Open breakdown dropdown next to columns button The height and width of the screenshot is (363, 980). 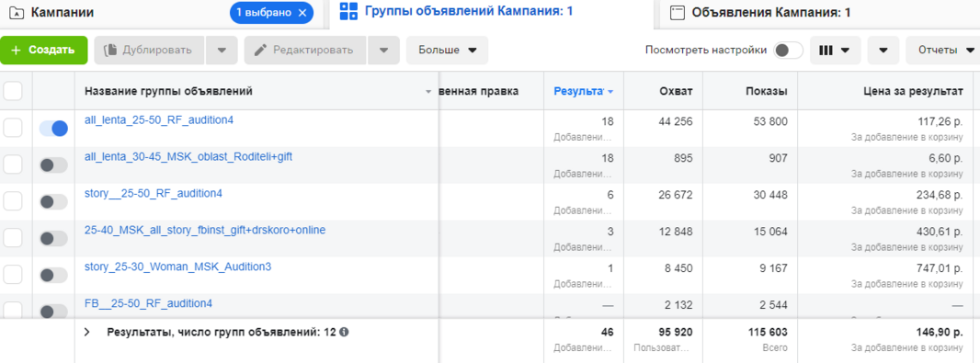(x=883, y=51)
